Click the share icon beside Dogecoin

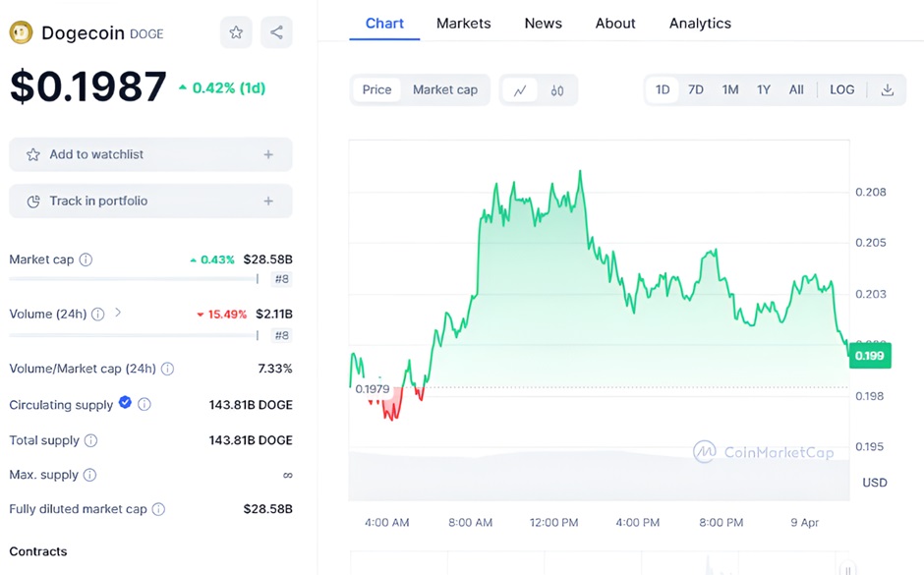(x=276, y=32)
